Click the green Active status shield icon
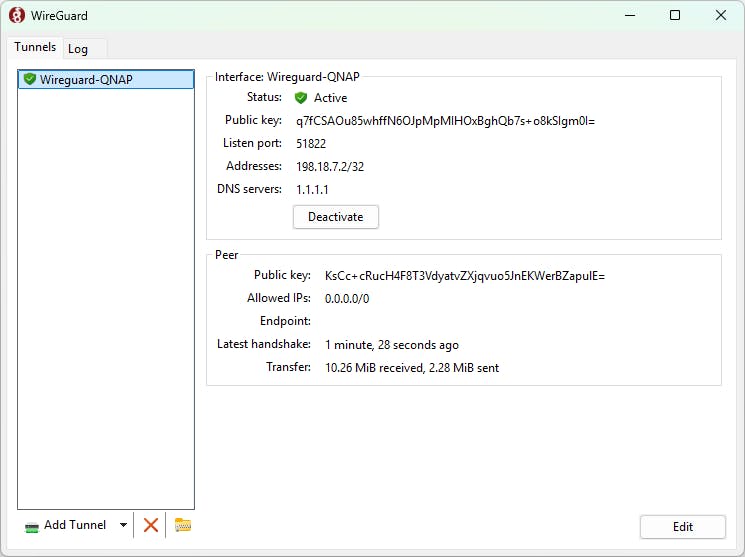Viewport: 745px width, 557px height. click(301, 98)
